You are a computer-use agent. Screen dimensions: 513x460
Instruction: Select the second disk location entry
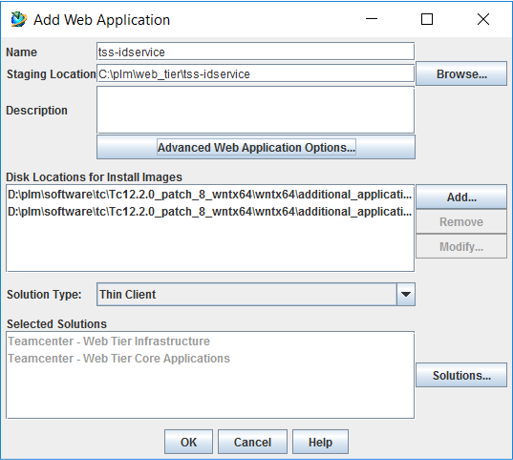pyautogui.click(x=210, y=212)
